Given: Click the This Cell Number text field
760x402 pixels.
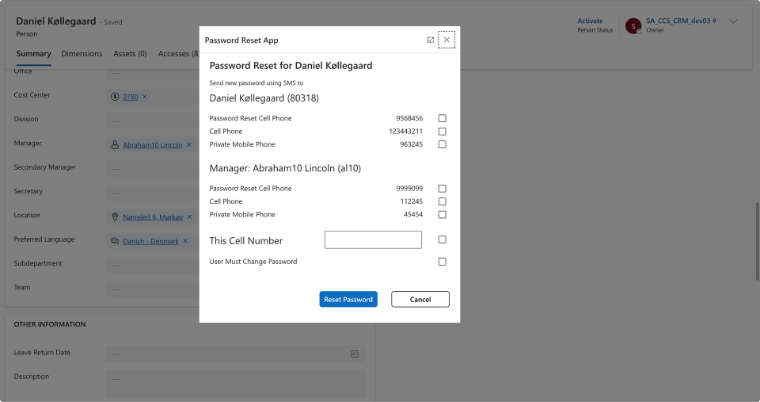Looking at the screenshot, I should [373, 240].
